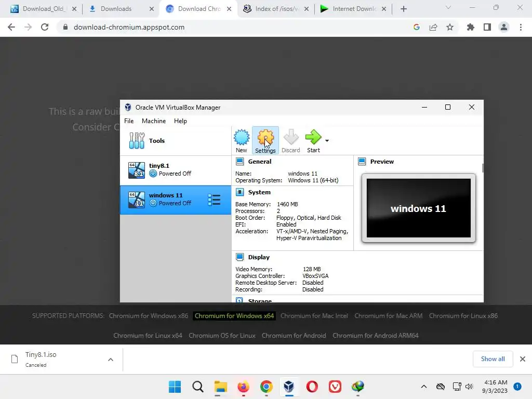Select Chromium for Linux x86 link

tap(463, 315)
